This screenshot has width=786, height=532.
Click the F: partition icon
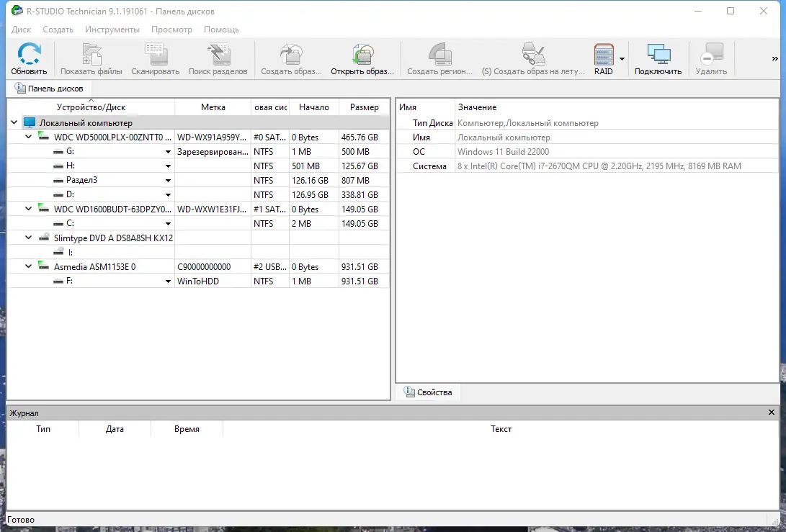58,281
